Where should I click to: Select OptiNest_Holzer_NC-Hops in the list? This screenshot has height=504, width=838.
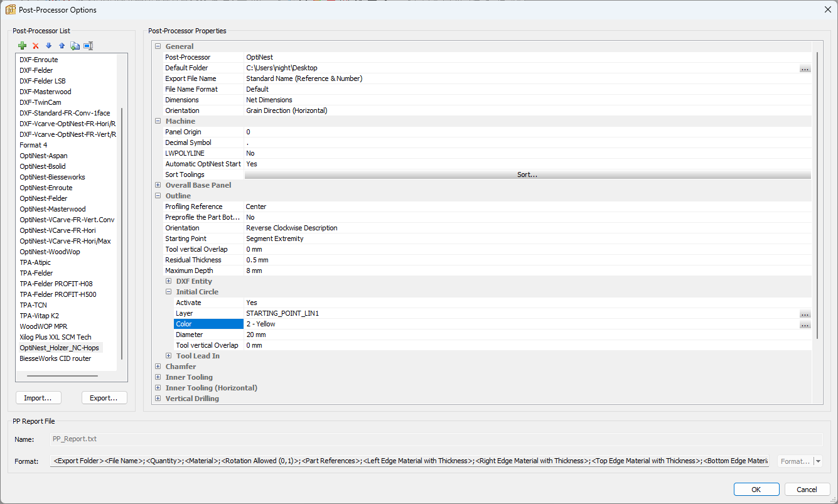tap(60, 348)
